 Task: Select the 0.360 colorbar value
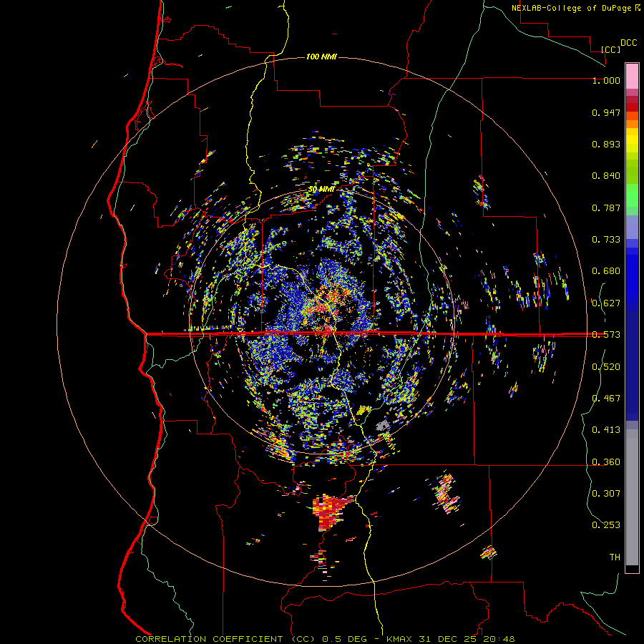pos(606,462)
